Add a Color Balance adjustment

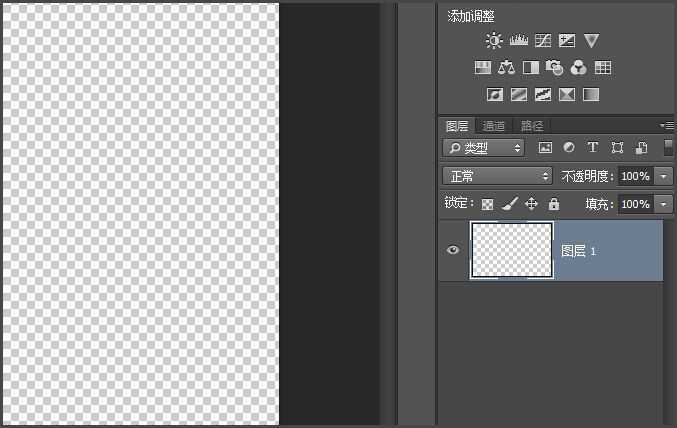click(x=506, y=68)
